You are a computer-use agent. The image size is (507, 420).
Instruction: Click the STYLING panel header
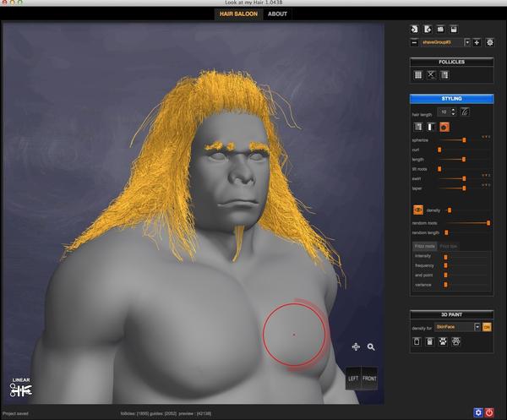452,99
